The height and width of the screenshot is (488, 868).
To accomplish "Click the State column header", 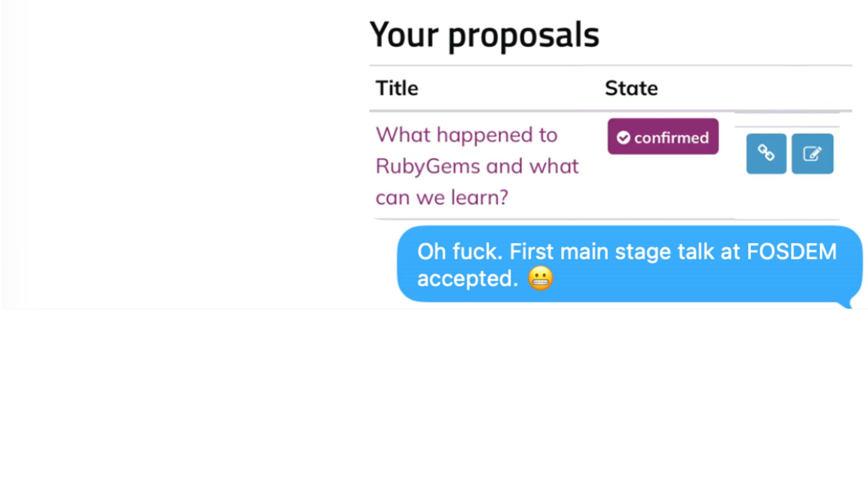I will tap(631, 88).
